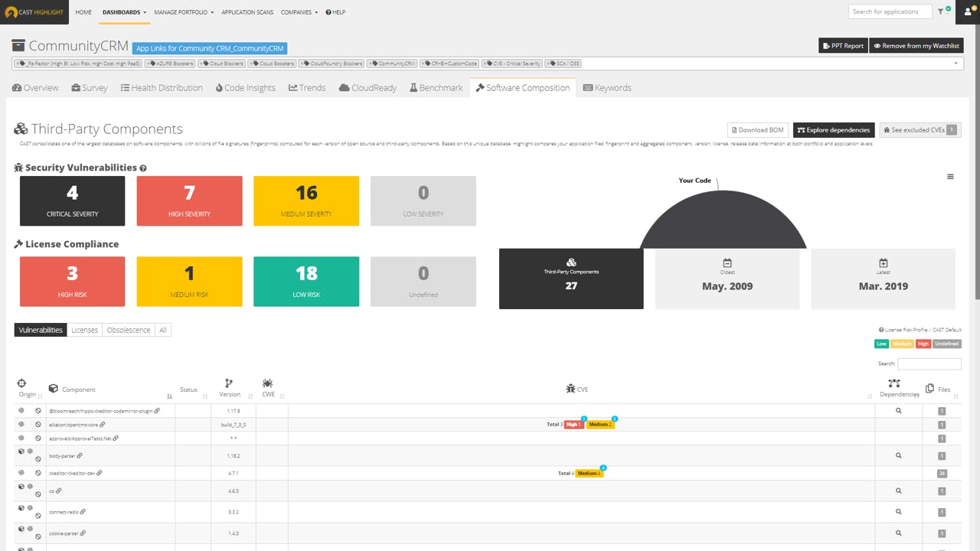Click the components table Search field
Viewport: 980px width, 551px height.
tap(929, 364)
